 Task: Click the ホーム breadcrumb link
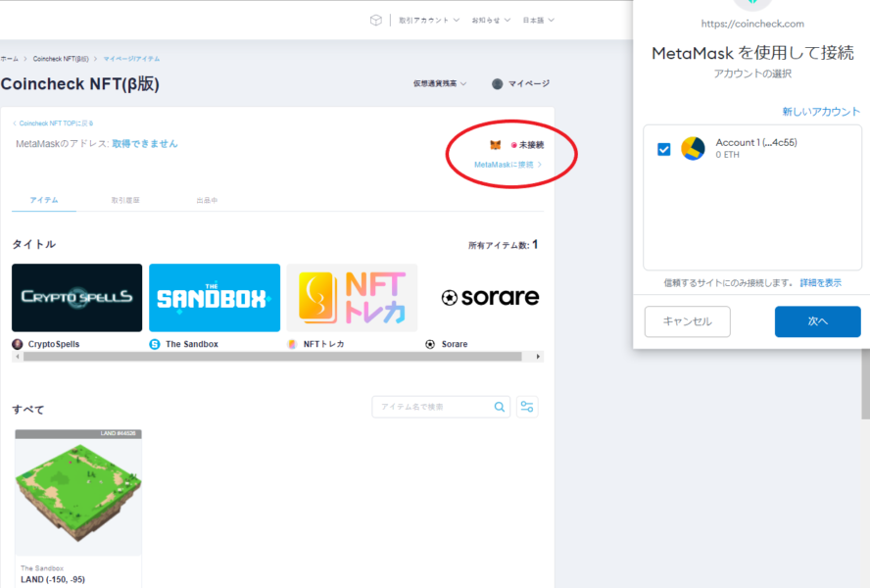(x=9, y=59)
